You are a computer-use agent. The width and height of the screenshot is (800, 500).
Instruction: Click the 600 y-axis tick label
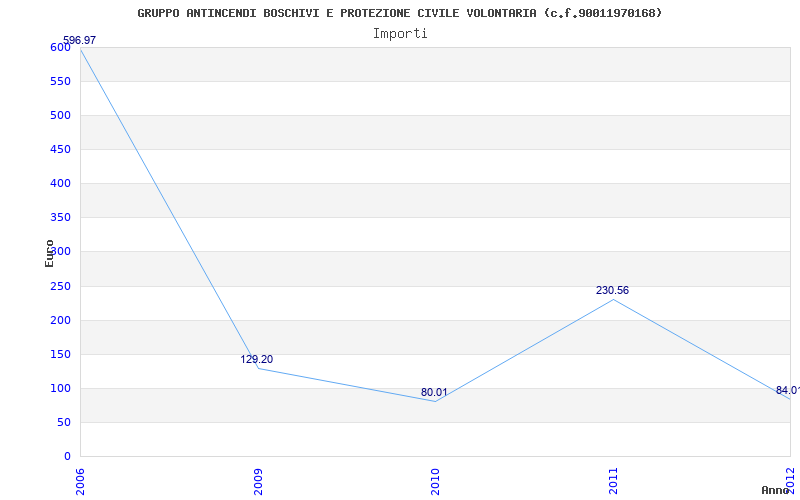coord(60,47)
